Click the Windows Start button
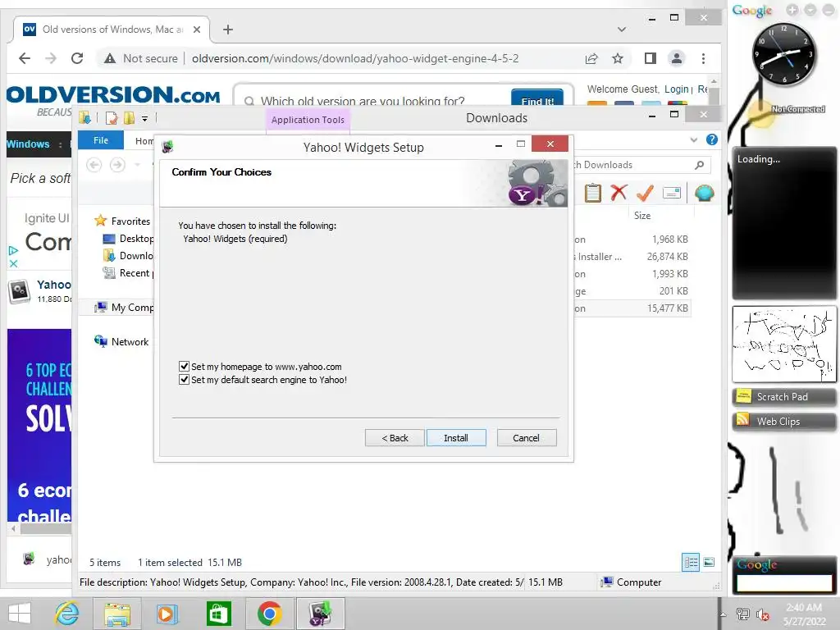This screenshot has height=630, width=840. pos(20,614)
